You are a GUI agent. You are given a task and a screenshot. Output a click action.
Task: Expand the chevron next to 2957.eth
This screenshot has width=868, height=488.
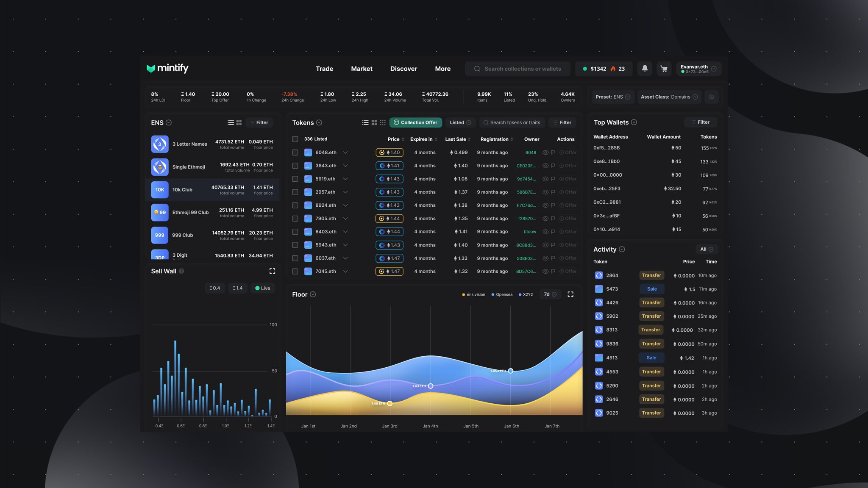[345, 192]
